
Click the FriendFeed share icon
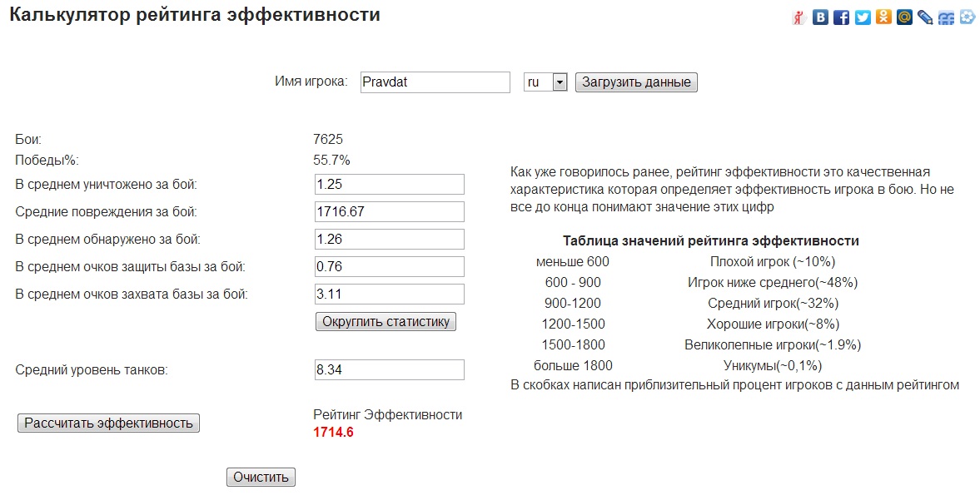946,17
